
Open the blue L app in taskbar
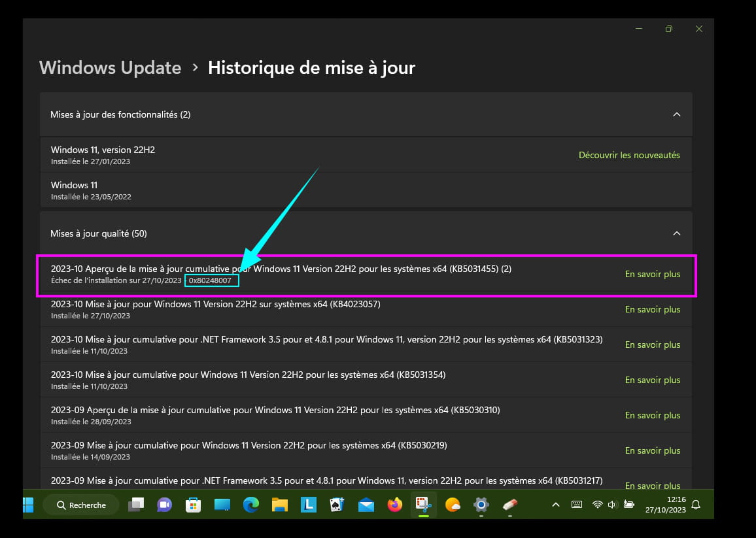[309, 505]
